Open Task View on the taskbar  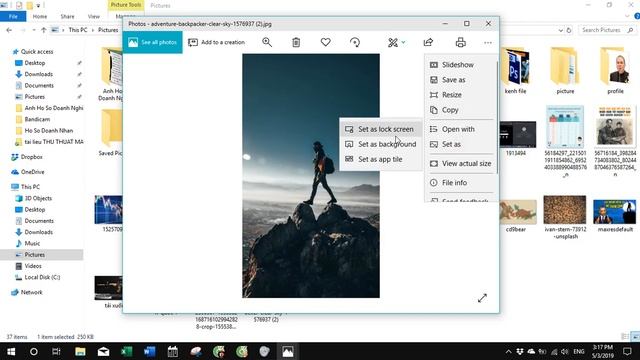tap(56, 351)
